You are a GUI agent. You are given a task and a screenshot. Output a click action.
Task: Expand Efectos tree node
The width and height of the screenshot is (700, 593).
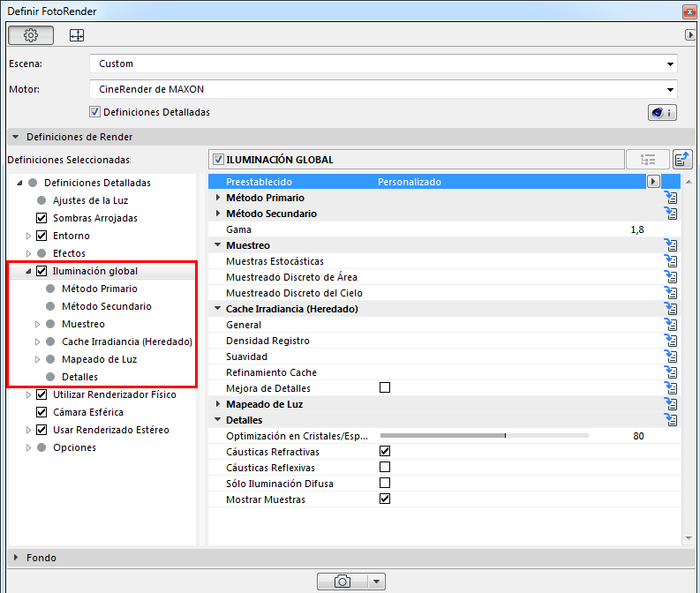pyautogui.click(x=28, y=253)
